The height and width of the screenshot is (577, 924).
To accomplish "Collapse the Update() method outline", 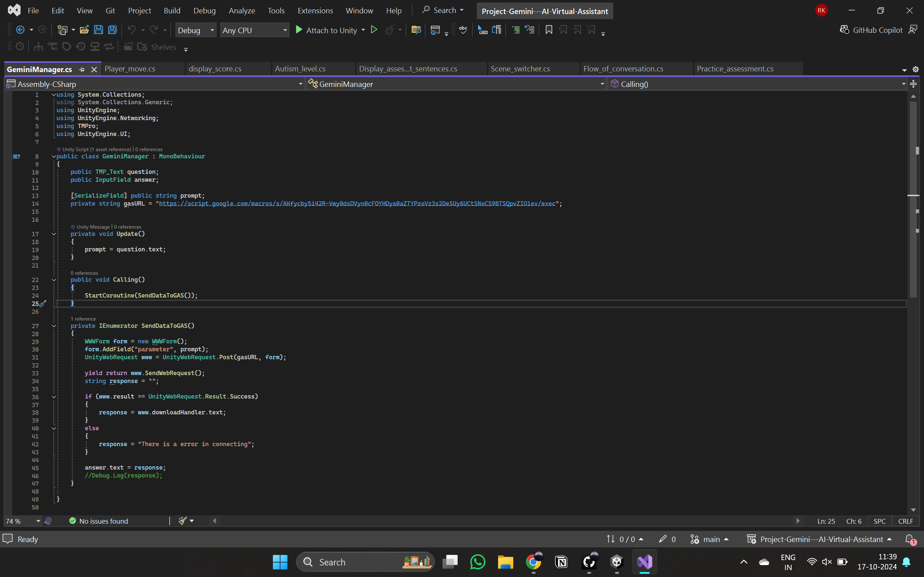I will pos(54,234).
